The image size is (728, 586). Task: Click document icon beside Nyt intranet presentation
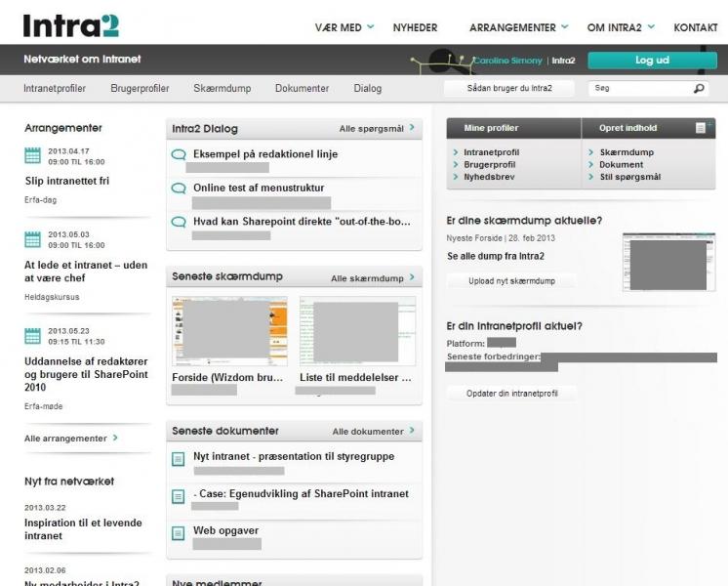tap(179, 458)
